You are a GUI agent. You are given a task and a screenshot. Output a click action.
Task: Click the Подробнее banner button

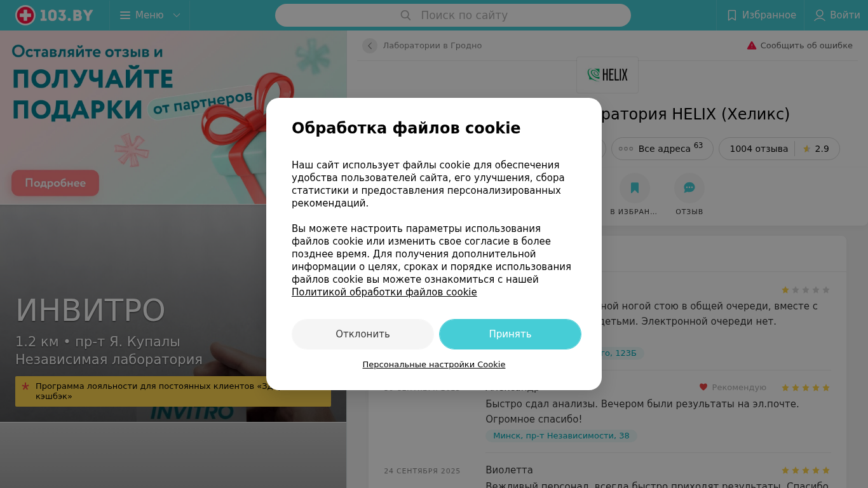coord(55,183)
